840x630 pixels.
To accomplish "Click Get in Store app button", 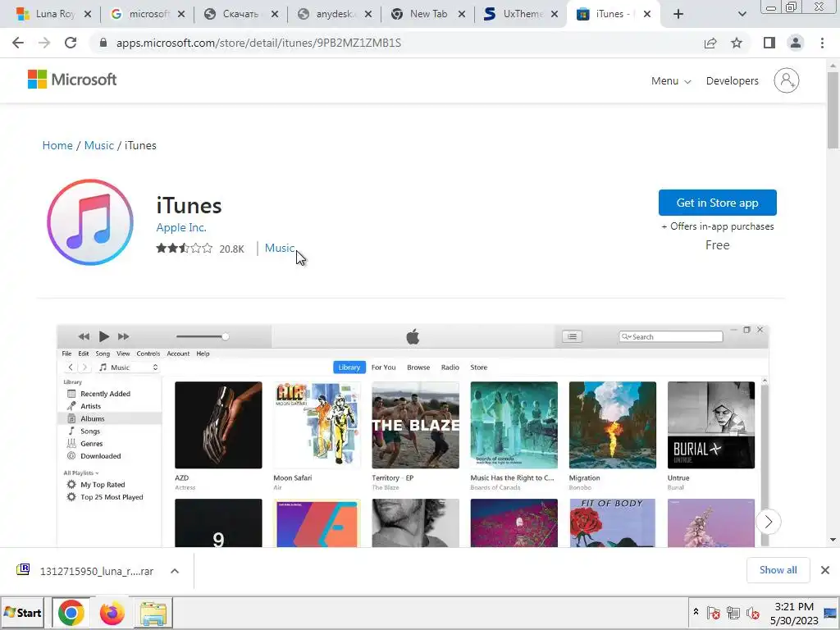I will click(x=717, y=203).
